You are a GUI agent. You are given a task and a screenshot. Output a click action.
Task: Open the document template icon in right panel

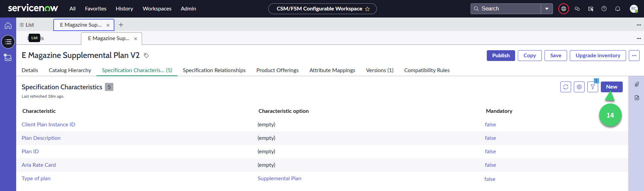point(637,98)
